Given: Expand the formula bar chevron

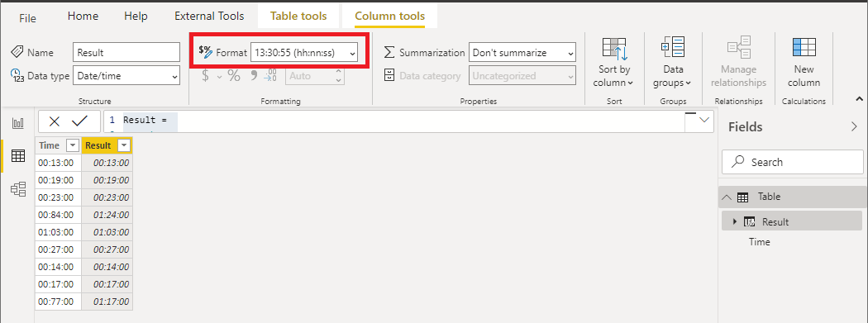Looking at the screenshot, I should 705,120.
